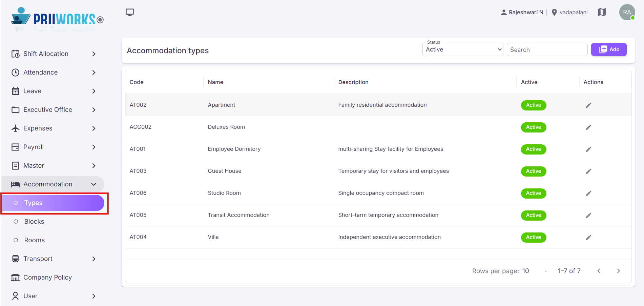The image size is (644, 306).
Task: Sort by Description column header
Action: [x=353, y=82]
